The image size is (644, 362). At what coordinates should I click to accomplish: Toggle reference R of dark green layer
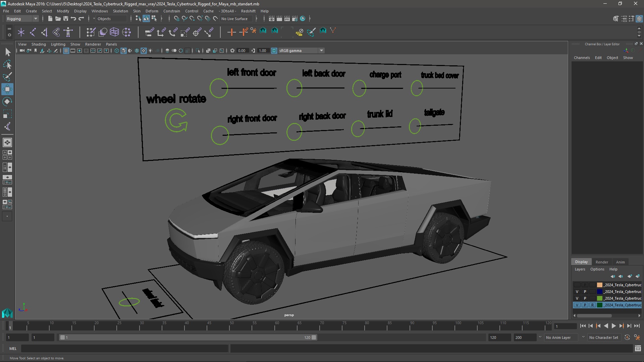593,305
